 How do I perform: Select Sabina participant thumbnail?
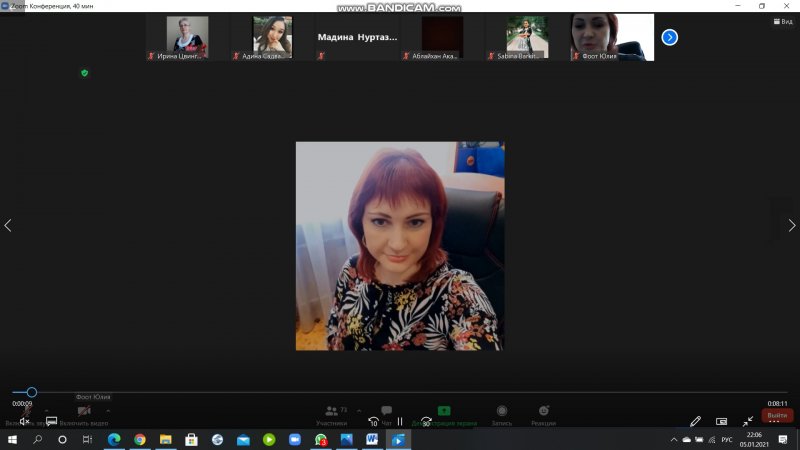pyautogui.click(x=527, y=37)
